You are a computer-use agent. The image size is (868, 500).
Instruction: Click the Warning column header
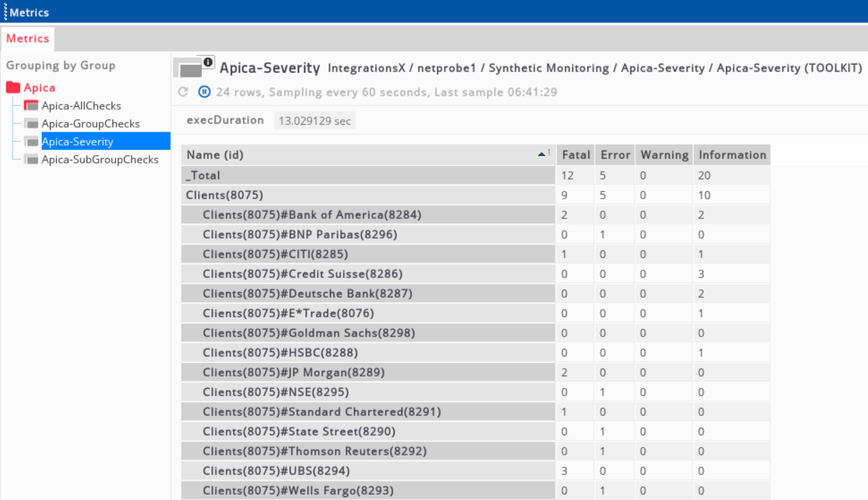click(664, 155)
